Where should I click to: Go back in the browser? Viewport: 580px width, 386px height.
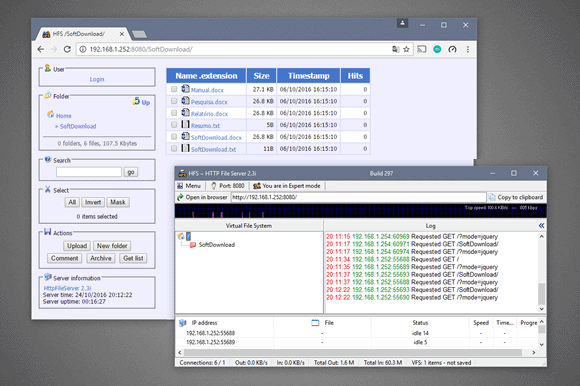[41, 49]
